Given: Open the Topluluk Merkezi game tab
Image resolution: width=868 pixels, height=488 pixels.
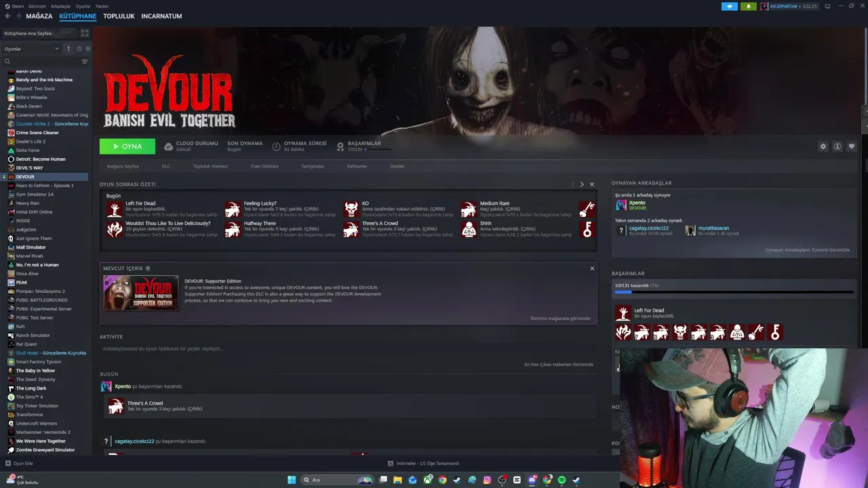Looking at the screenshot, I should point(210,166).
